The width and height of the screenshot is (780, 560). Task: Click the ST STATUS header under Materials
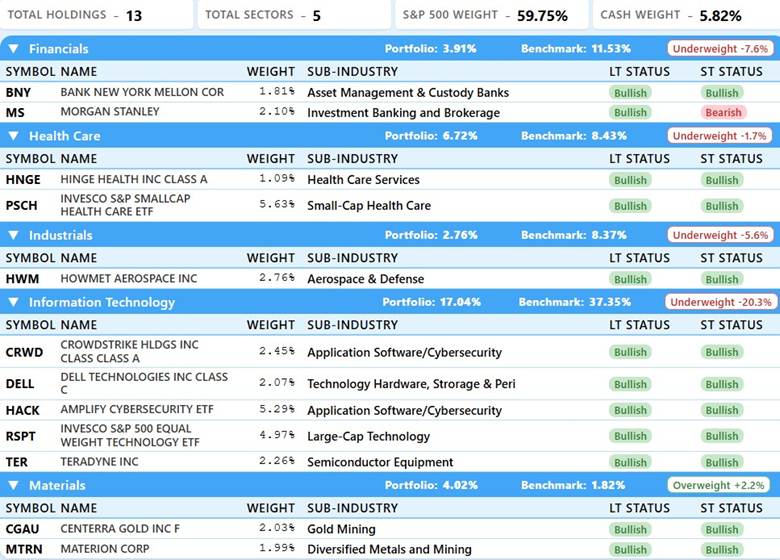(x=731, y=508)
